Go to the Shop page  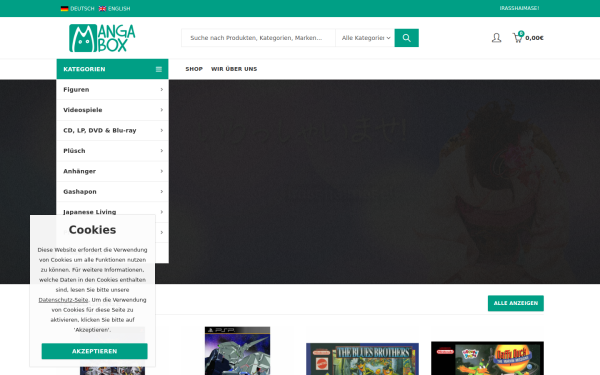[194, 69]
